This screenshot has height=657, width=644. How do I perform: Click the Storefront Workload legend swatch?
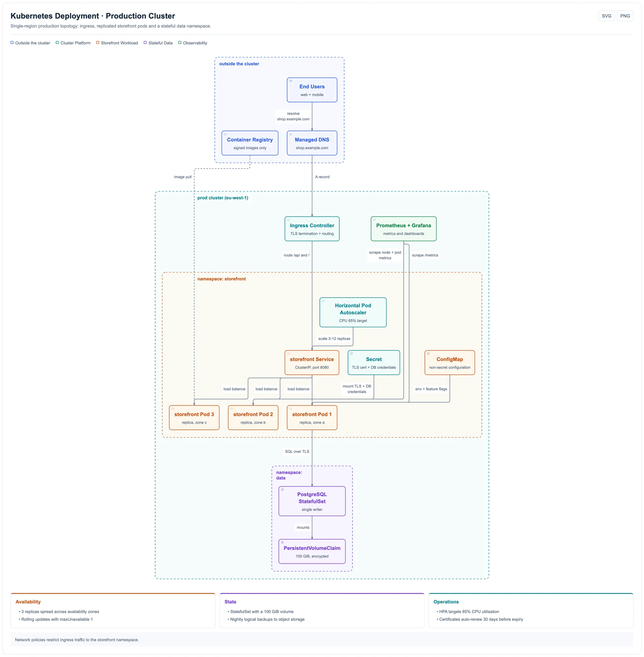[98, 43]
